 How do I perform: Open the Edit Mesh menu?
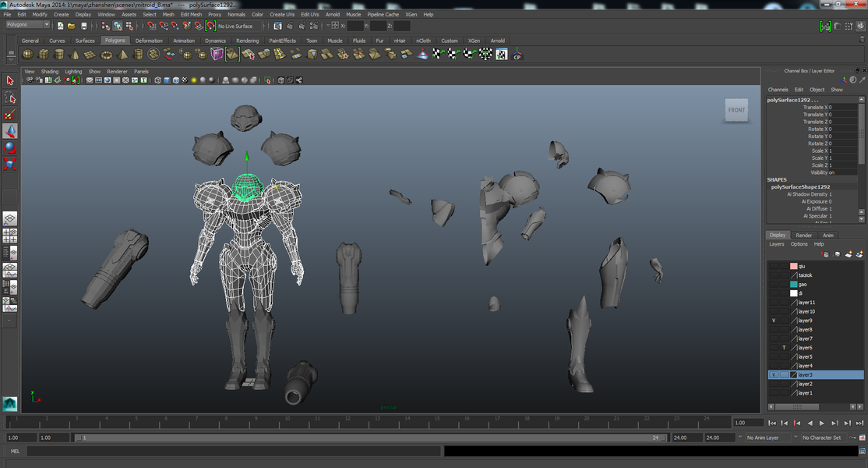[191, 14]
